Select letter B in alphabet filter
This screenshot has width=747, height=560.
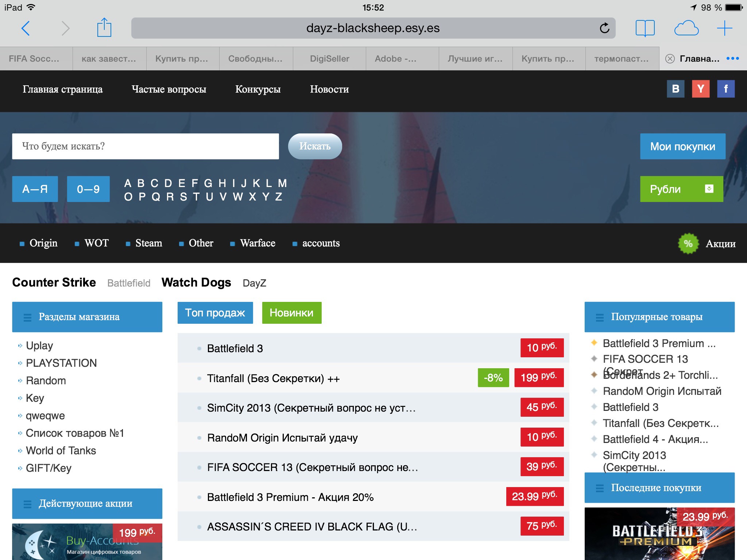click(141, 183)
